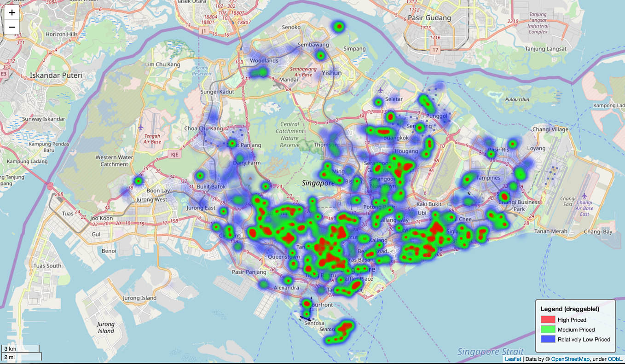625x364 pixels.
Task: Click the 'Dairy Farm' map label
Action: tap(247, 162)
